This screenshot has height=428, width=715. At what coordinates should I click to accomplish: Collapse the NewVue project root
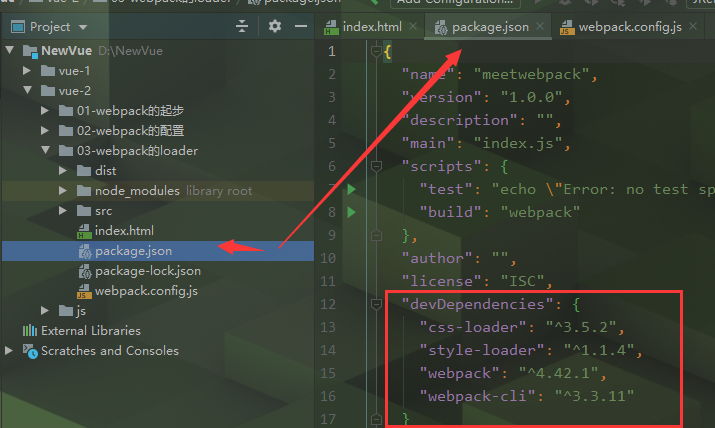point(10,50)
